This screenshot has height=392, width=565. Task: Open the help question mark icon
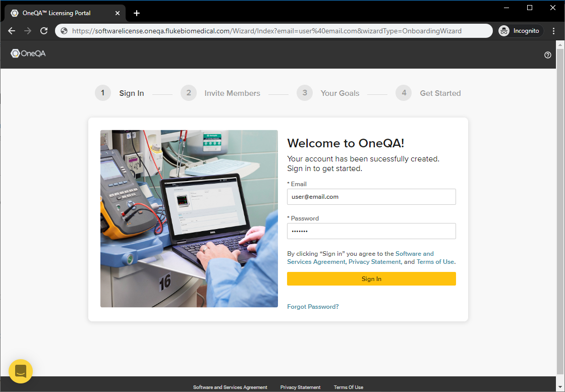click(548, 55)
